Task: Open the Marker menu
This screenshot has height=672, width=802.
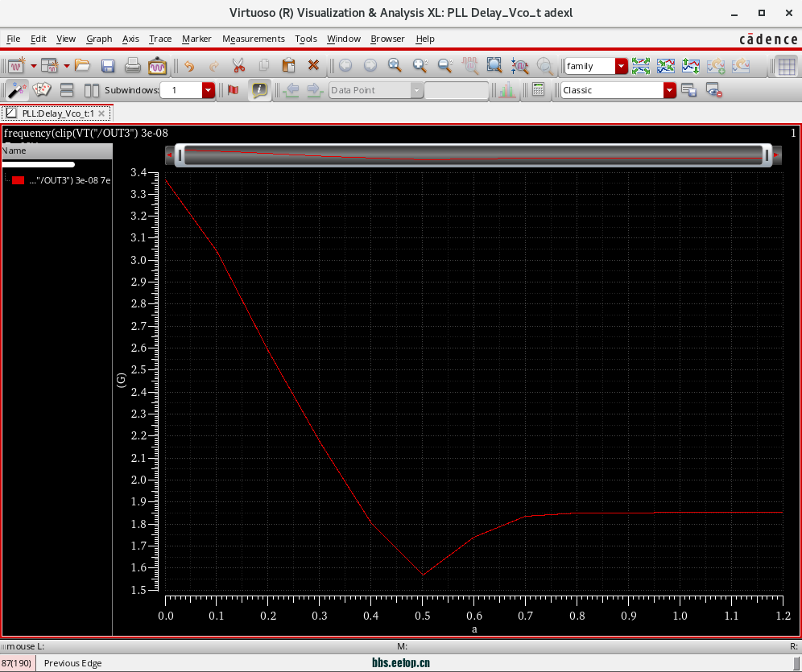Action: pyautogui.click(x=196, y=39)
